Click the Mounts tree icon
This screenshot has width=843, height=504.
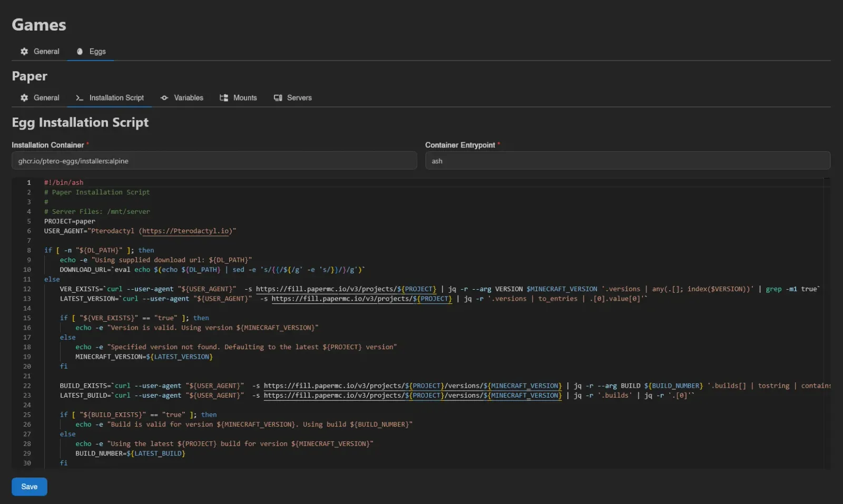(224, 98)
